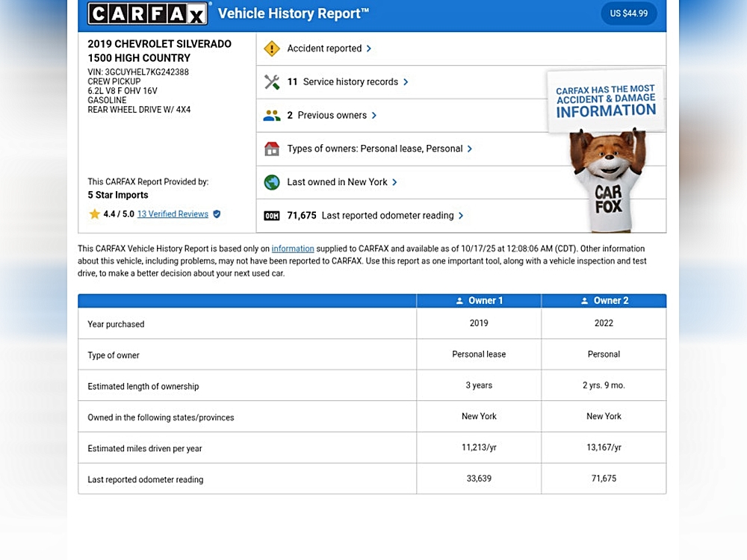The width and height of the screenshot is (747, 560).
Task: Click the gold rating star icon
Action: click(95, 214)
